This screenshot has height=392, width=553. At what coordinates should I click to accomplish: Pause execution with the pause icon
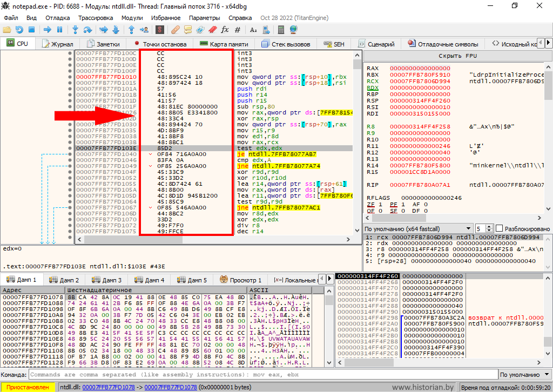tap(59, 29)
